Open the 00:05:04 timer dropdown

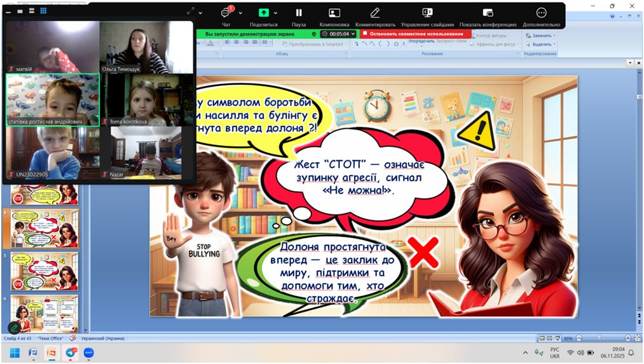pyautogui.click(x=338, y=34)
